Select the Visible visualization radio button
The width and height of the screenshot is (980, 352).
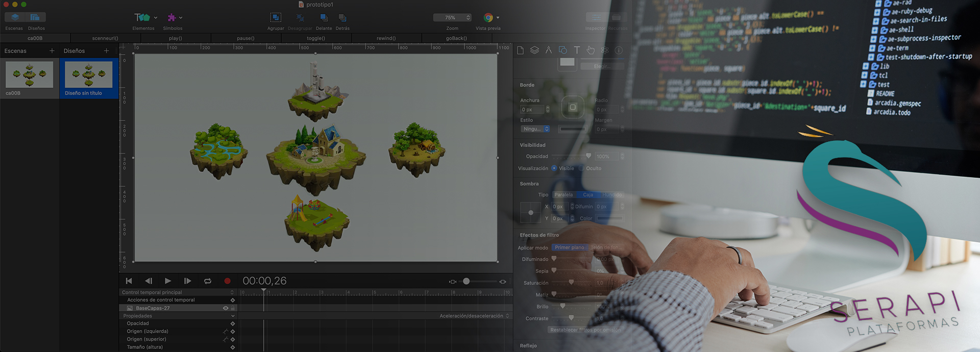[554, 168]
